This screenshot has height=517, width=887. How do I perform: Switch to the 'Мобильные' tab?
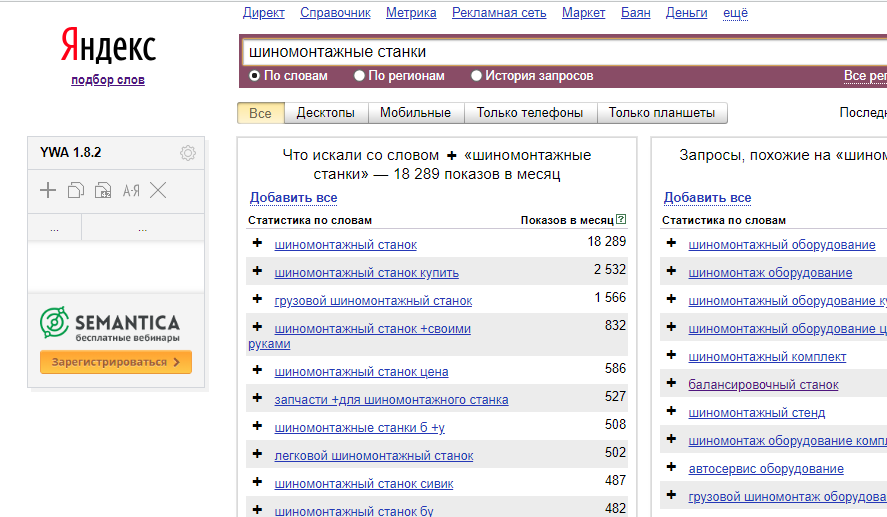[415, 113]
